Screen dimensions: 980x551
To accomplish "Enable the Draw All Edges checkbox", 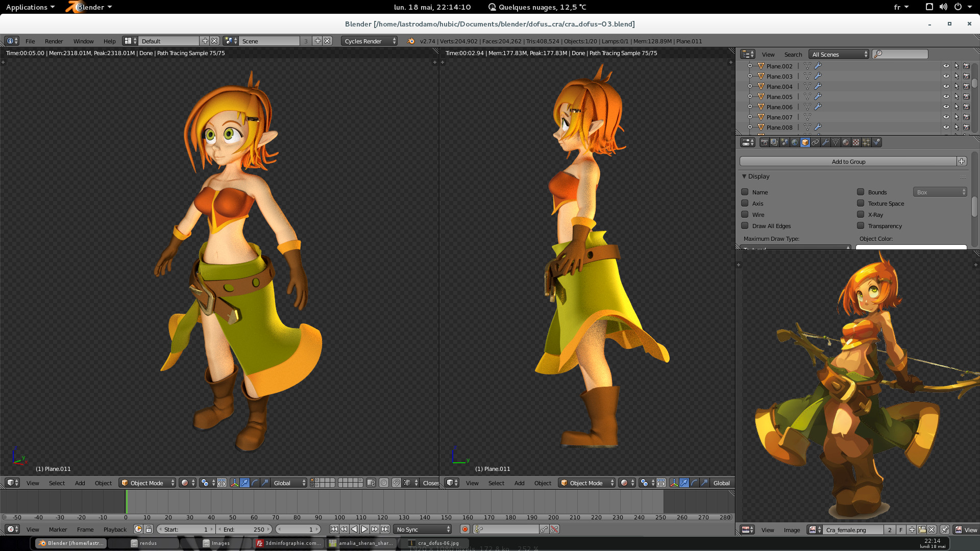I will [745, 226].
